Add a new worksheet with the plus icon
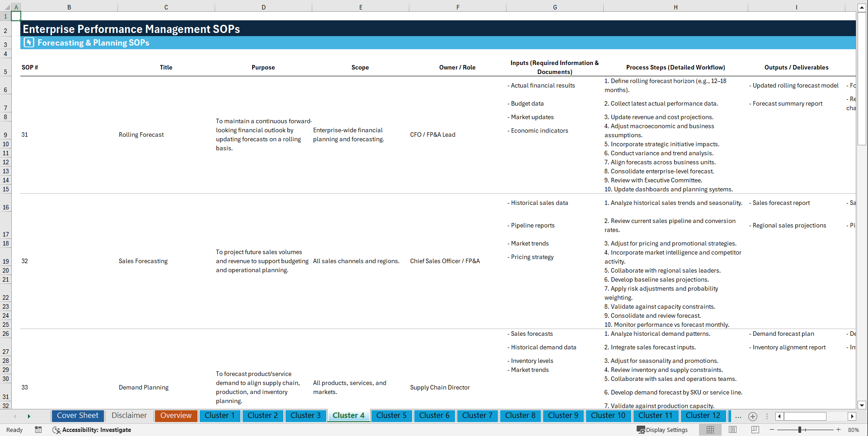The height and width of the screenshot is (436, 868). (x=753, y=416)
